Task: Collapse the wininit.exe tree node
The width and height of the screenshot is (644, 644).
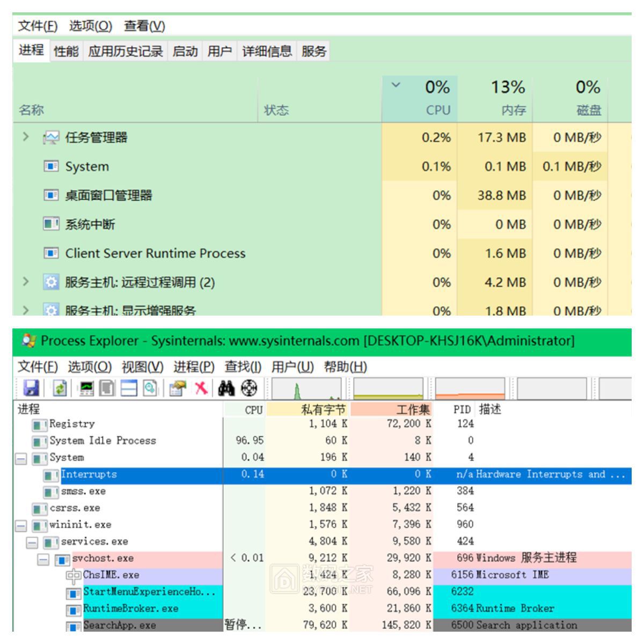Action: [20, 526]
